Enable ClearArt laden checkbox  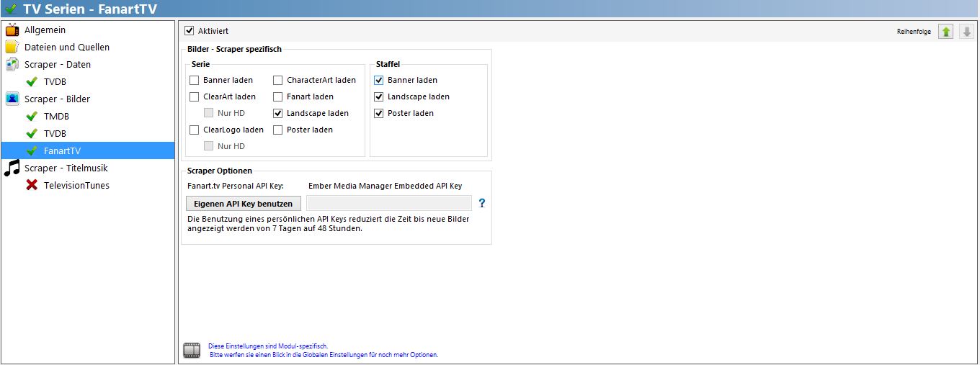194,97
